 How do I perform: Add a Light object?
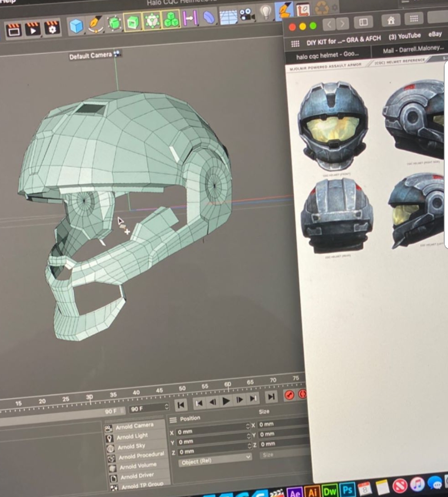pyautogui.click(x=265, y=12)
